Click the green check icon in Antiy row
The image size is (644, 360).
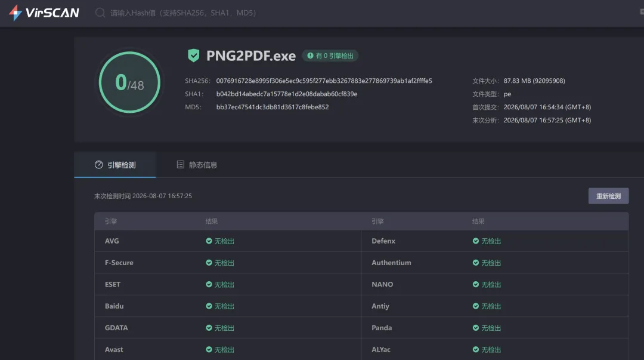pyautogui.click(x=476, y=306)
